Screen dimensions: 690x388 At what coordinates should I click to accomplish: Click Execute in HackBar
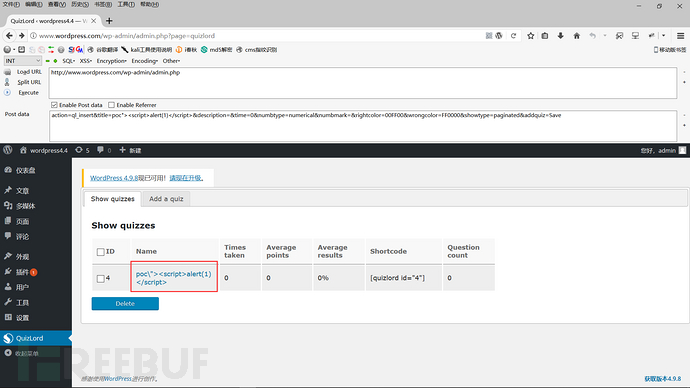[x=29, y=93]
